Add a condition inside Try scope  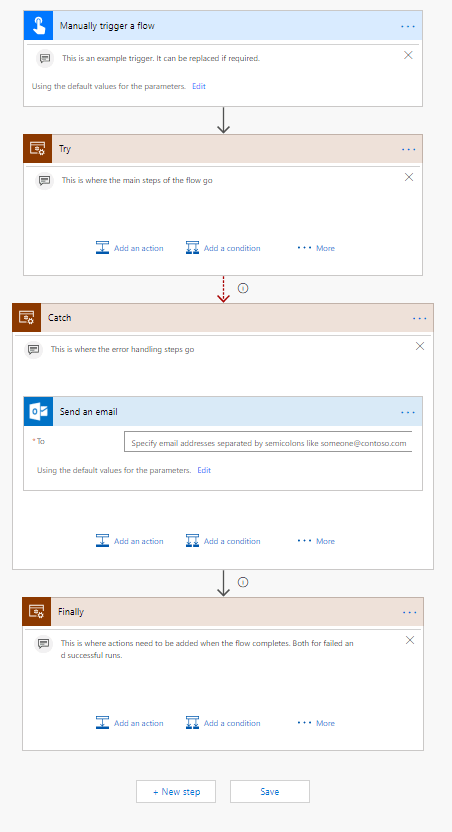[x=223, y=248]
